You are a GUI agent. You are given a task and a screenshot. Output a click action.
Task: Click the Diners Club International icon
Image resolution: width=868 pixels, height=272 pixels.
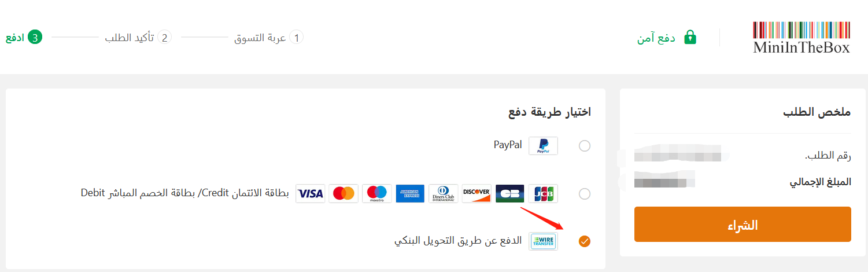[444, 193]
